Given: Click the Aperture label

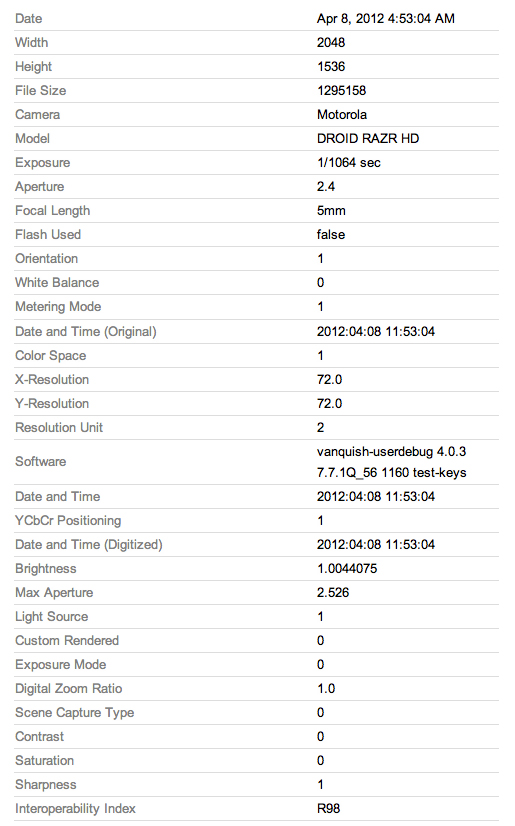Looking at the screenshot, I should 39,186.
